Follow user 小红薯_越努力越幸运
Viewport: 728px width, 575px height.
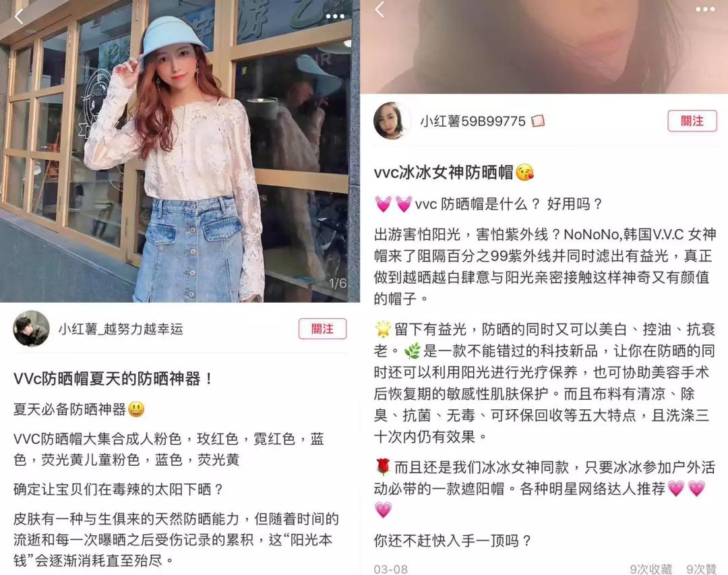click(x=323, y=329)
